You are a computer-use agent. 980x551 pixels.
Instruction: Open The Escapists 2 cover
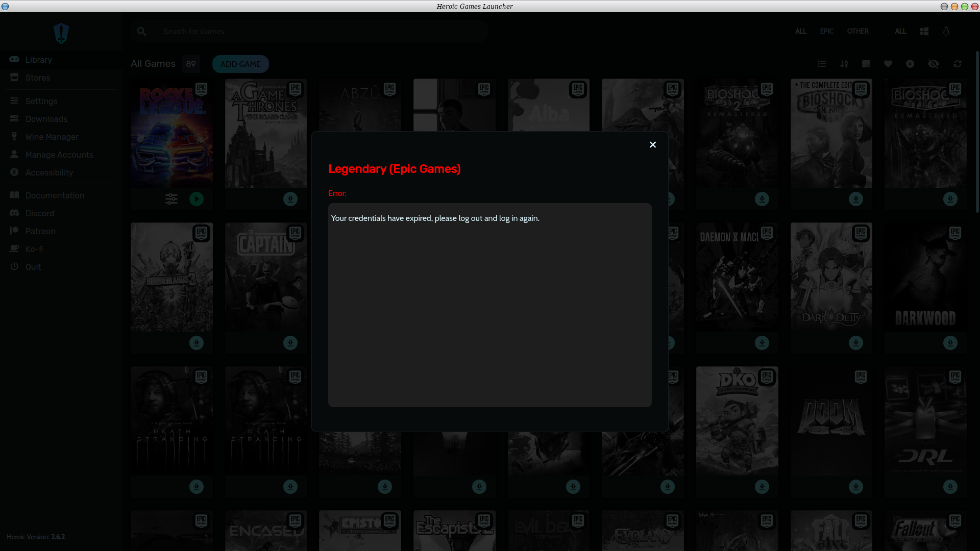pos(454,531)
